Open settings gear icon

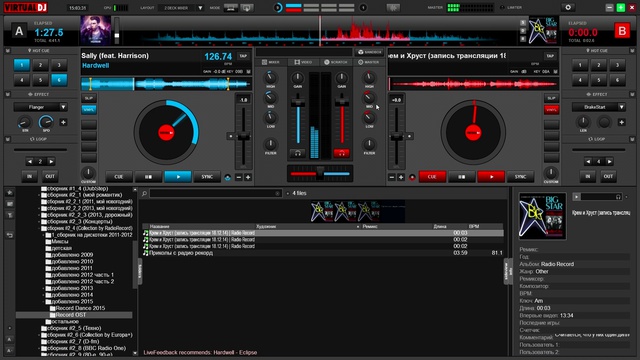click(x=568, y=7)
